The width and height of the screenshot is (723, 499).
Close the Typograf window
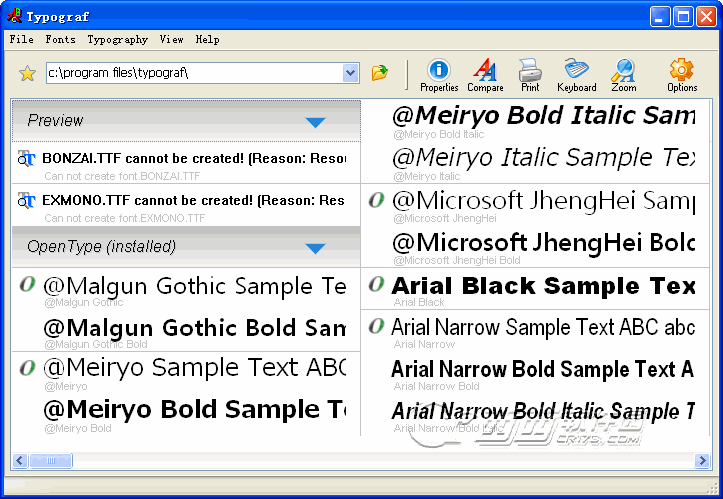[706, 17]
